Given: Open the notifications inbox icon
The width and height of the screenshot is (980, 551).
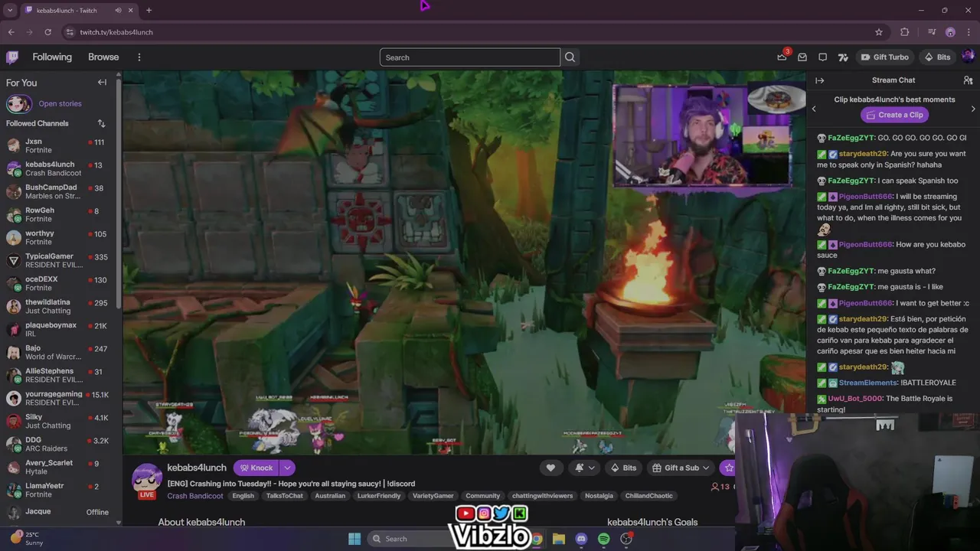Looking at the screenshot, I should point(802,57).
